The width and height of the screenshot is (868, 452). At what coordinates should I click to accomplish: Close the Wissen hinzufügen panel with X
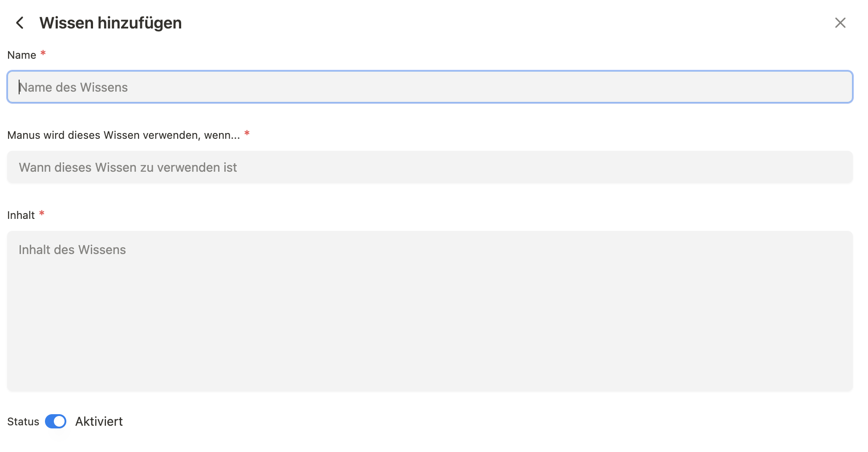tap(840, 23)
